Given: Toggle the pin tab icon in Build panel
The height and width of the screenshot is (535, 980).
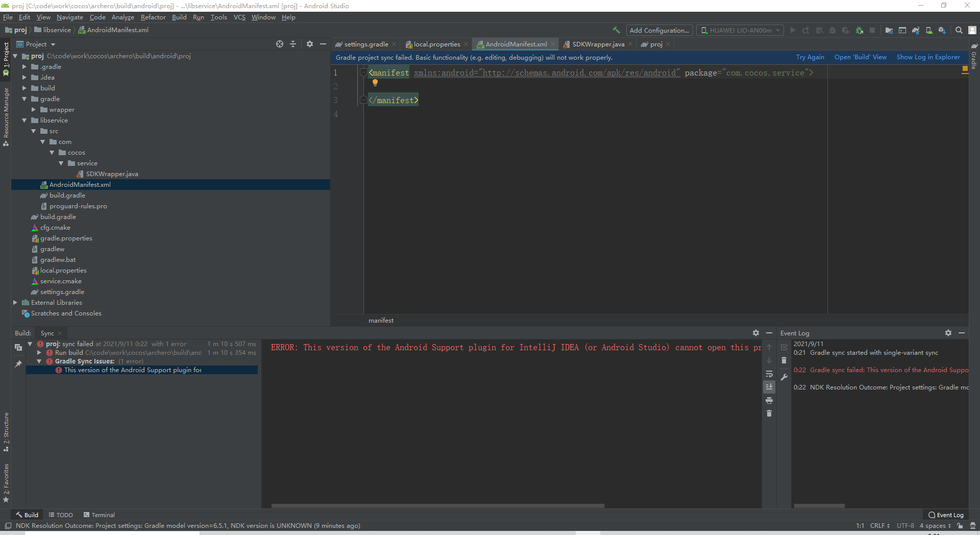Looking at the screenshot, I should [18, 364].
